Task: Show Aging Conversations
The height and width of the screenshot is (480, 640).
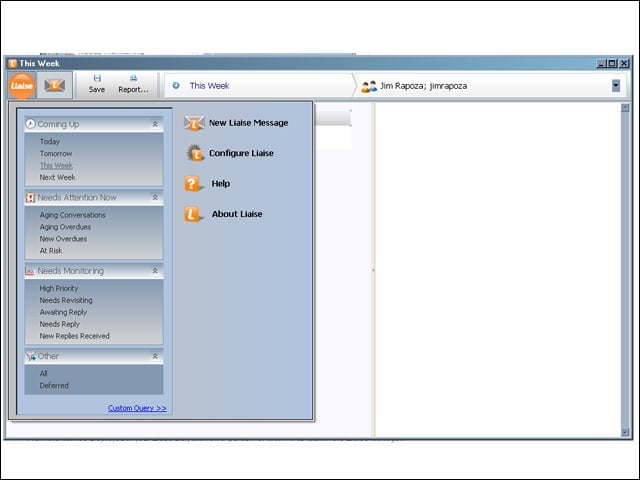Action: point(73,215)
